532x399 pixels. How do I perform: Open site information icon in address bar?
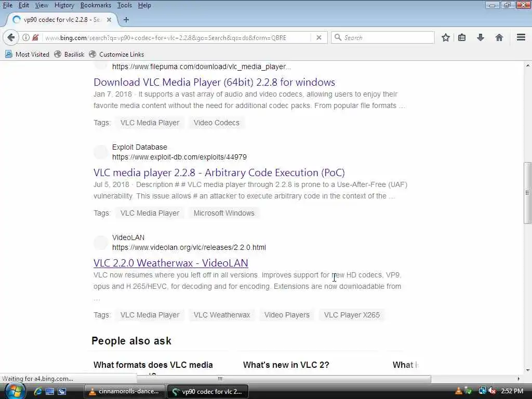click(x=26, y=37)
